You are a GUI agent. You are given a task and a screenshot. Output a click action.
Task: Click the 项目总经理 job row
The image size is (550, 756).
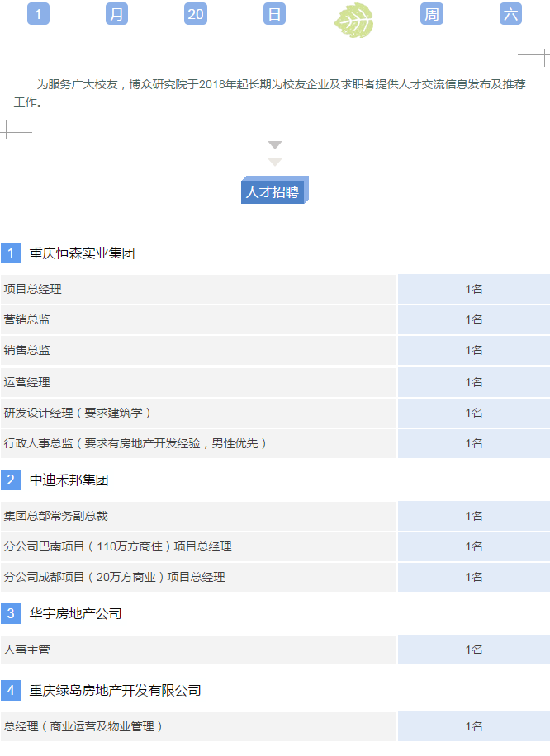point(198,289)
